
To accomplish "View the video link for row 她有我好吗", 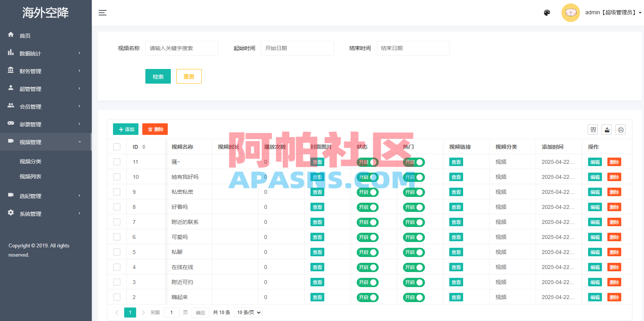I will pyautogui.click(x=456, y=177).
